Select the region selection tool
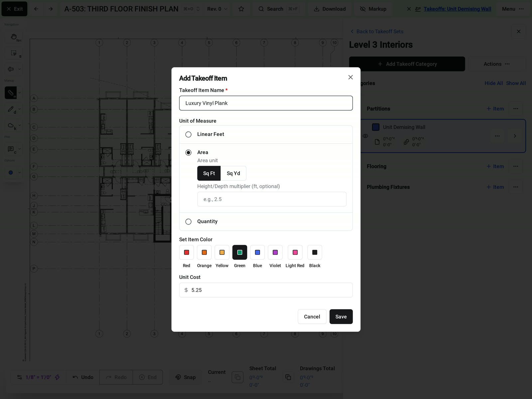 [x=14, y=53]
